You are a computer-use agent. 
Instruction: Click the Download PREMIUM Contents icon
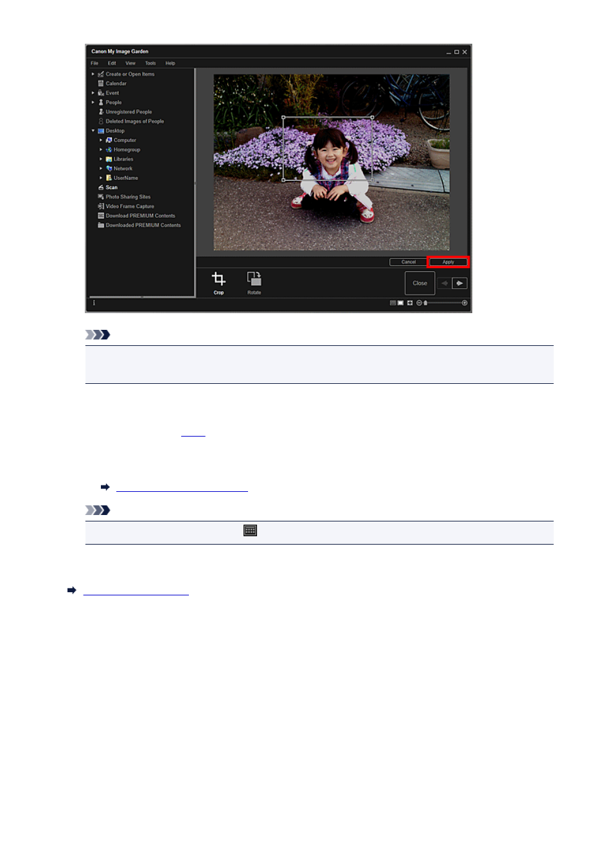coord(101,215)
